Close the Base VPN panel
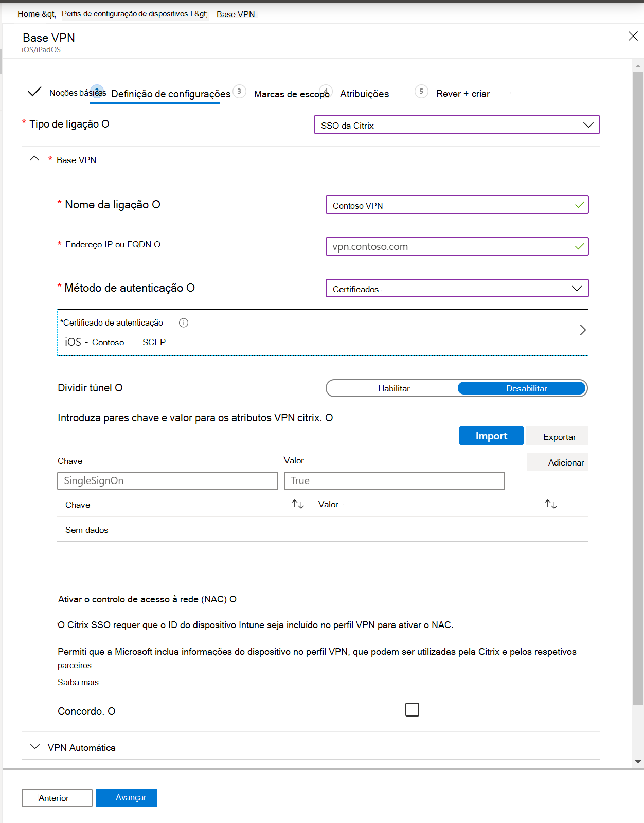The image size is (644, 823). point(633,36)
